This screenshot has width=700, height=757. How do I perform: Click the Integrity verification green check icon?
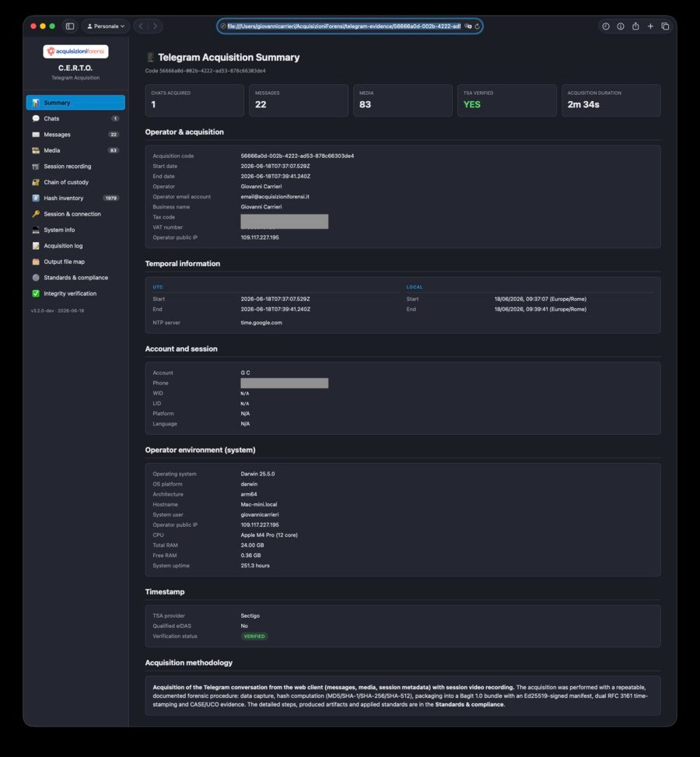pyautogui.click(x=36, y=293)
